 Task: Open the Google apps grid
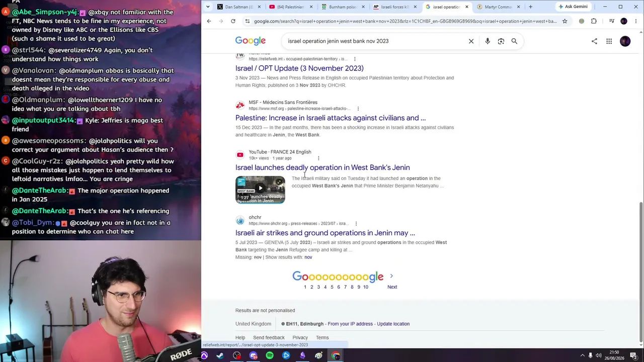coord(609,41)
